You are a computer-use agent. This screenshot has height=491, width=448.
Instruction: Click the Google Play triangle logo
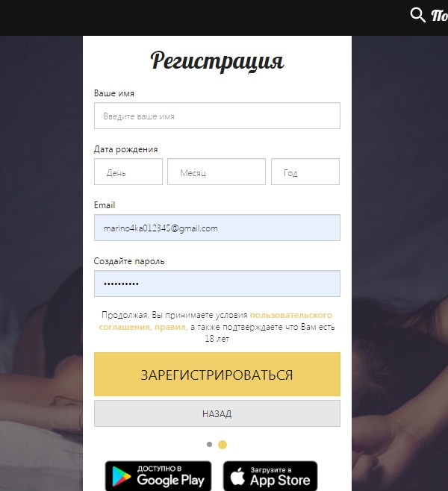[121, 476]
